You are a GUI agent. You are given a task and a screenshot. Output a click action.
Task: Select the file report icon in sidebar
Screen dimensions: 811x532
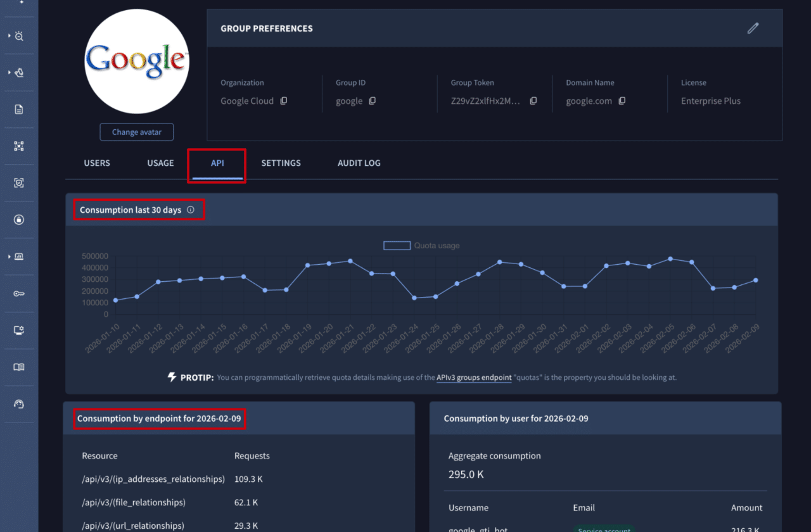pos(19,109)
